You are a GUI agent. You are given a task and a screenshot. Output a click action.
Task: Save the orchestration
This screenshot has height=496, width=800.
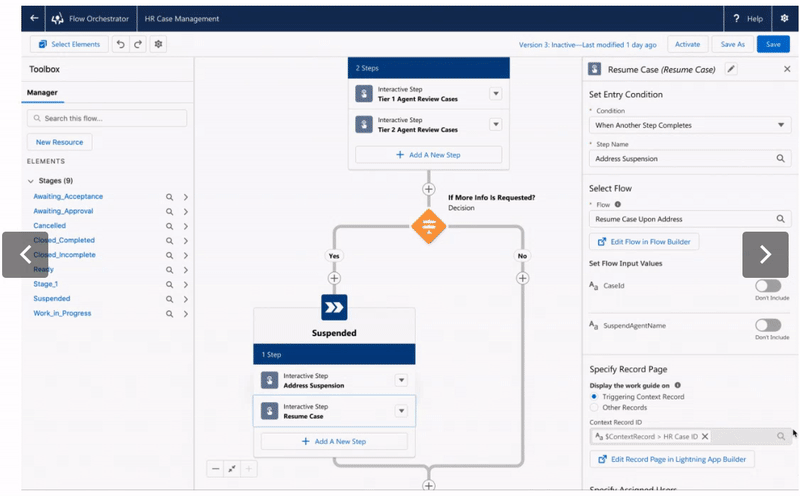coord(773,44)
